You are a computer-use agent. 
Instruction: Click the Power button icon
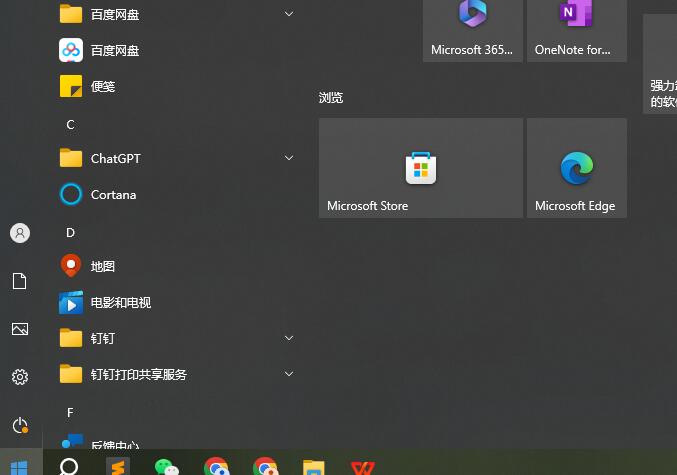pyautogui.click(x=20, y=425)
